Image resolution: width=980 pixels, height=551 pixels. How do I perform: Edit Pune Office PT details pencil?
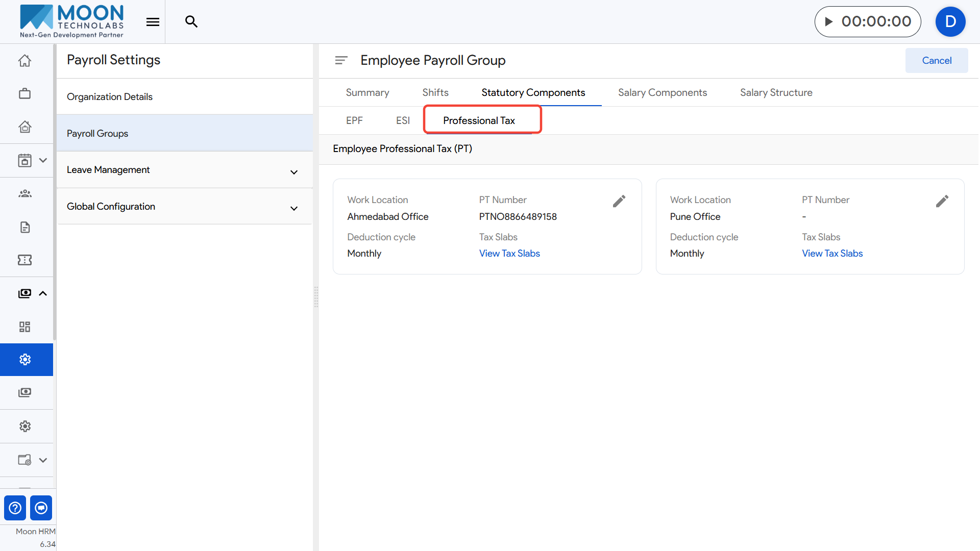[942, 202]
